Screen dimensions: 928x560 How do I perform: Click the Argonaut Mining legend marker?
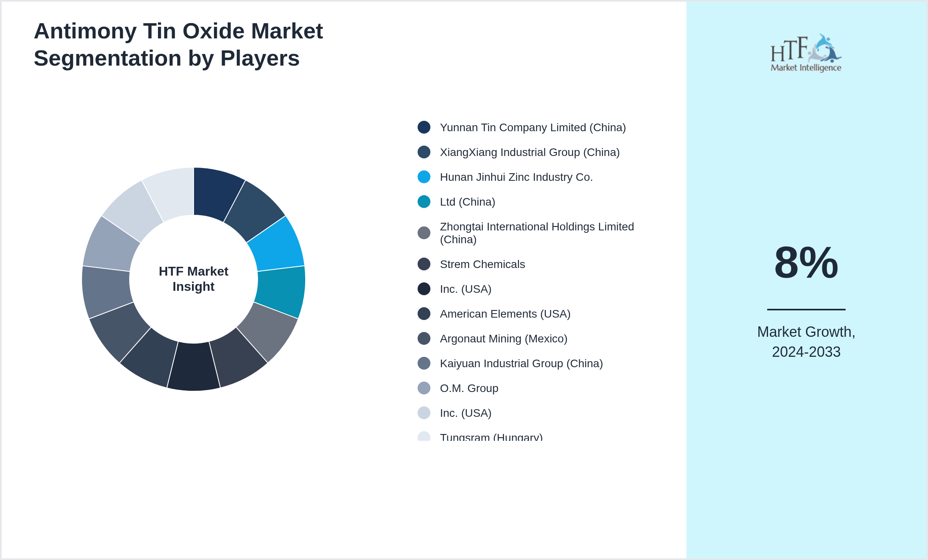(423, 338)
